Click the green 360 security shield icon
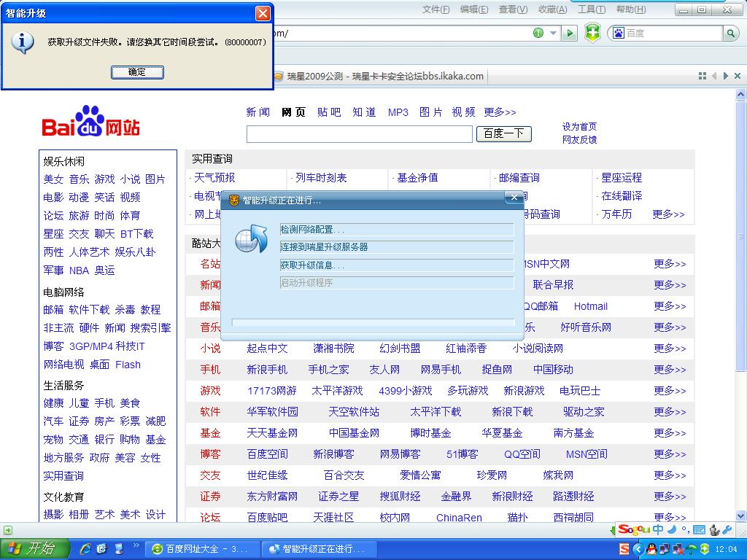 (x=593, y=34)
